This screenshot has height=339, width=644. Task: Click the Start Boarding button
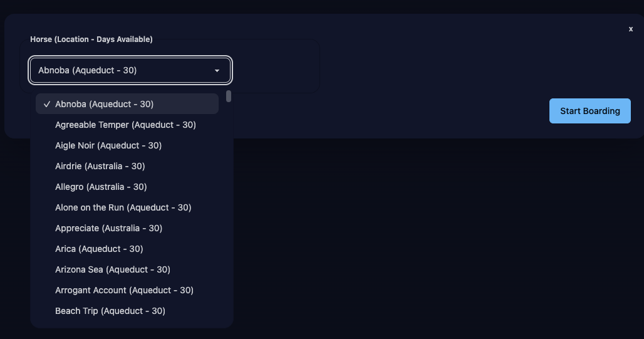coord(589,111)
